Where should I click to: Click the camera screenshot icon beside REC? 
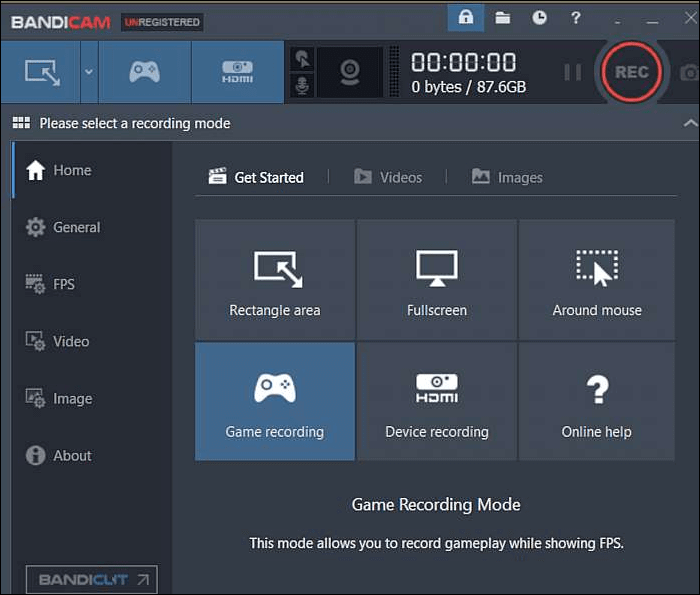click(x=689, y=73)
